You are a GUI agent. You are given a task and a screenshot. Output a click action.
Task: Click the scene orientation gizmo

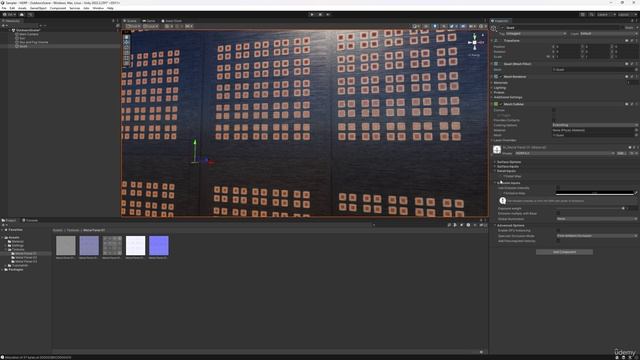pyautogui.click(x=474, y=42)
